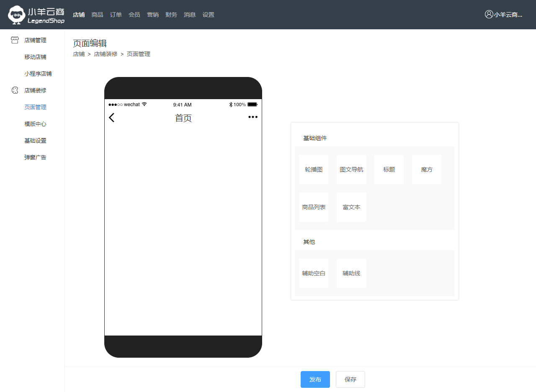The image size is (536, 392).
Task: Click 店铺装修 breadcrumb link
Action: [x=106, y=54]
